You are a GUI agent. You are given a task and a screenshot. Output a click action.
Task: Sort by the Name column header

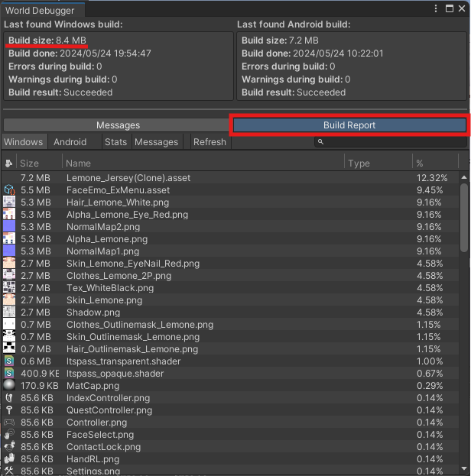click(x=203, y=164)
